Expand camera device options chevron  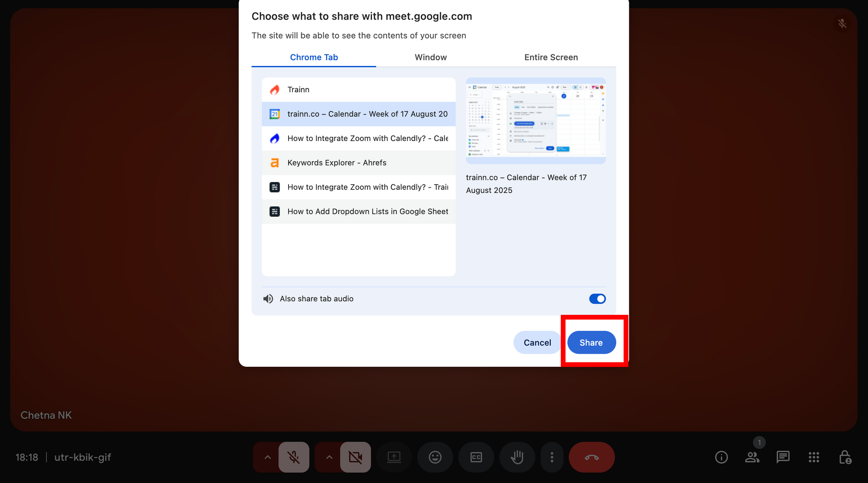pyautogui.click(x=329, y=457)
